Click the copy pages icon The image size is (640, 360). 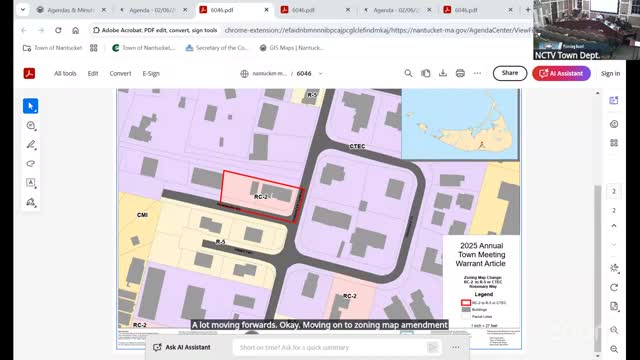point(426,73)
